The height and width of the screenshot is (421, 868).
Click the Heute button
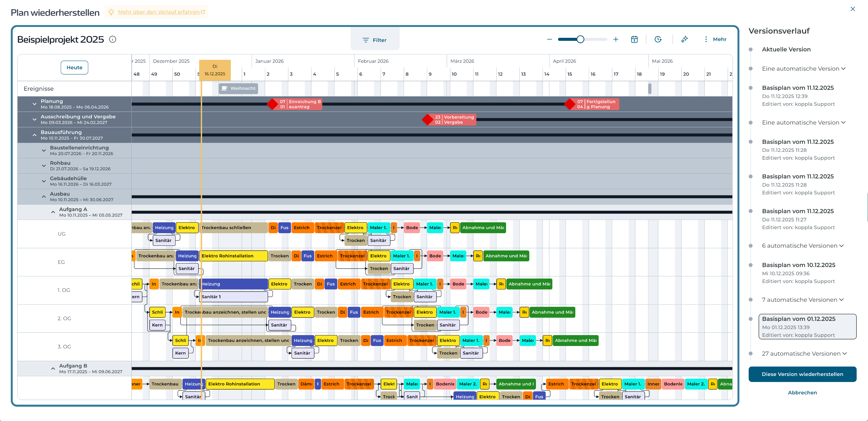click(x=74, y=67)
